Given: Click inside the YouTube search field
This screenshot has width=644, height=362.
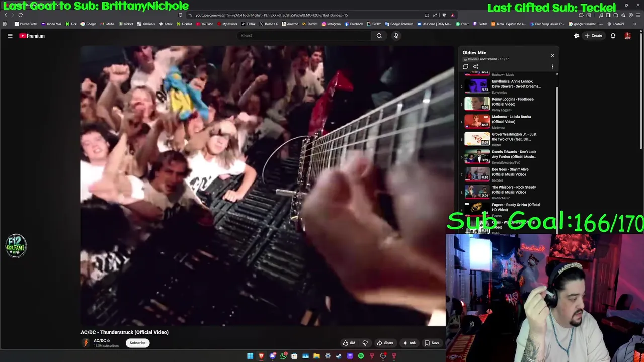Looking at the screenshot, I should pyautogui.click(x=304, y=36).
